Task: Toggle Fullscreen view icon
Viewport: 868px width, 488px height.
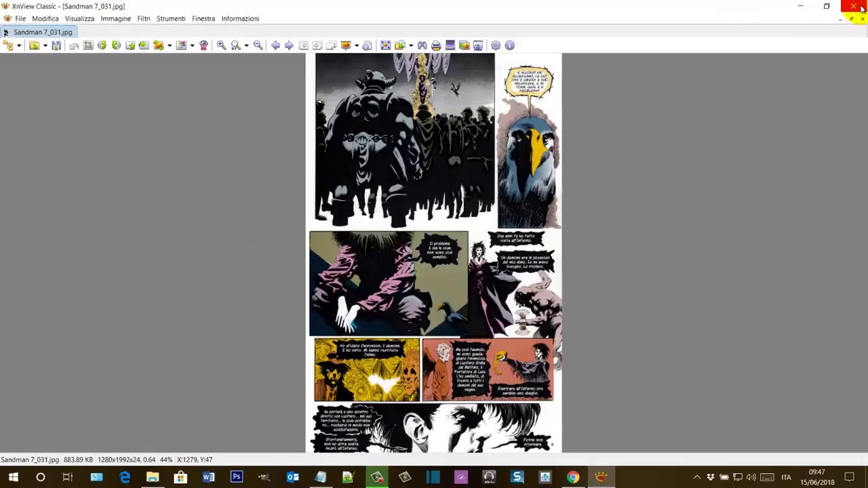Action: click(385, 45)
